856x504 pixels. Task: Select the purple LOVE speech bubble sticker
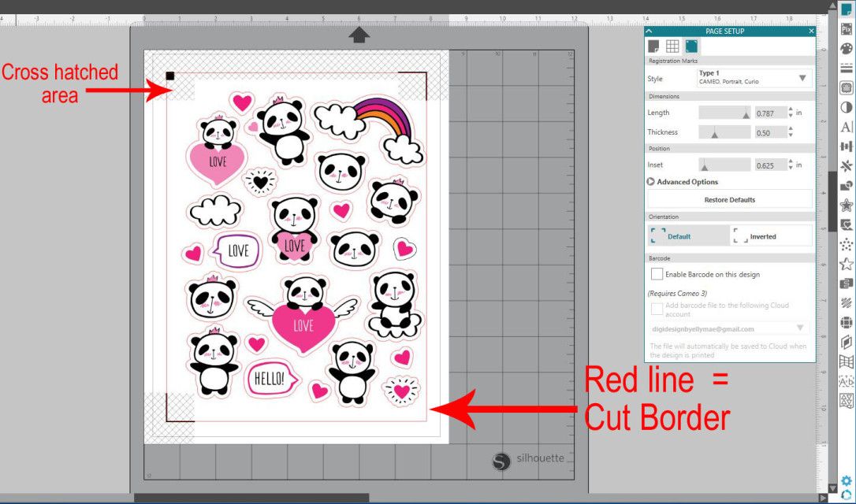tap(236, 250)
